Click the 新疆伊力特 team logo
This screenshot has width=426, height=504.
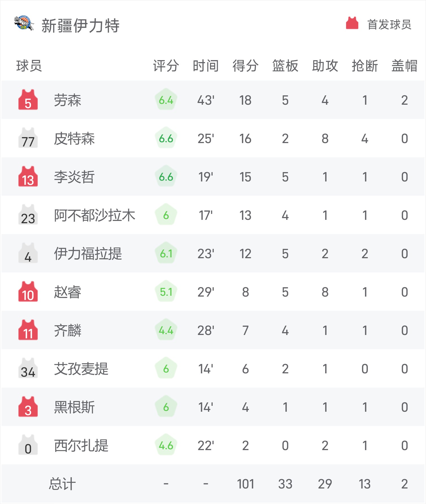pyautogui.click(x=24, y=23)
